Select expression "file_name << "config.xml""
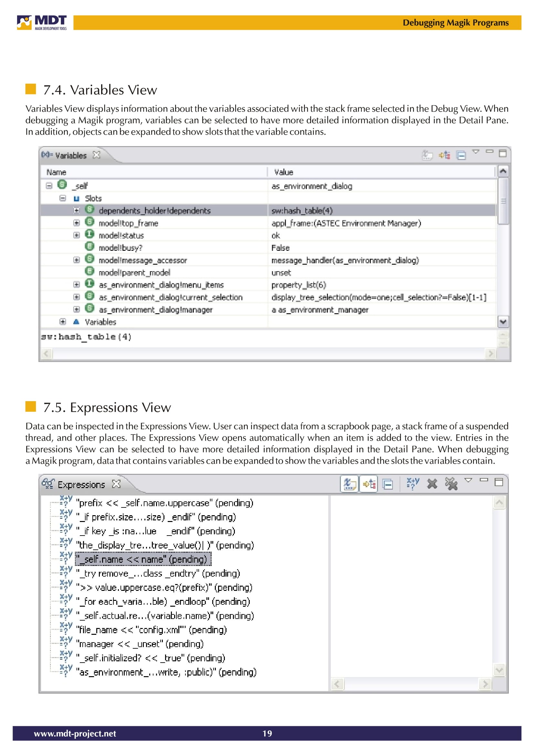 pyautogui.click(x=152, y=630)
